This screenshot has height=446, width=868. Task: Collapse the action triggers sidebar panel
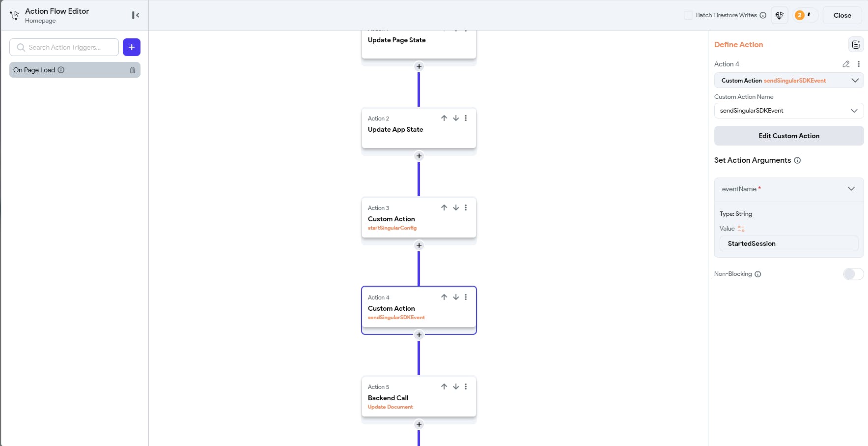pos(136,15)
